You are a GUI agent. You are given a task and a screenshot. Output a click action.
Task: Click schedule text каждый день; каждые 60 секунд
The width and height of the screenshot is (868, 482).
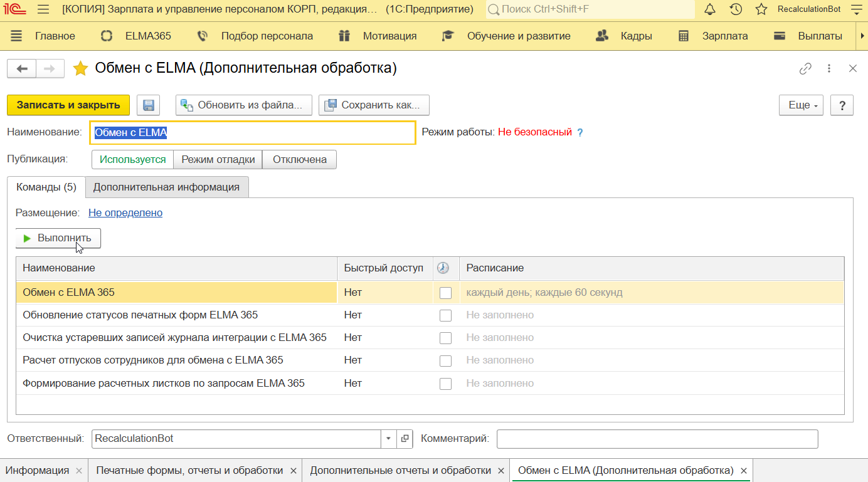pyautogui.click(x=544, y=293)
